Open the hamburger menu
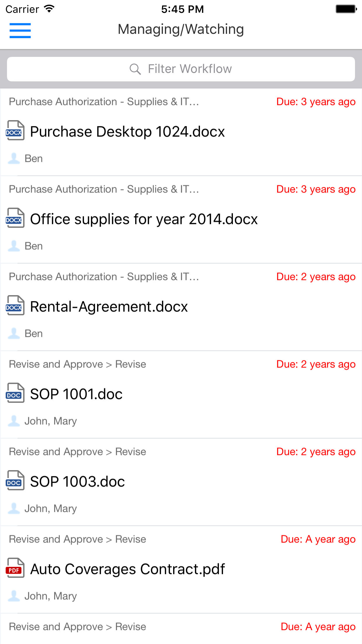The height and width of the screenshot is (644, 362). coord(20,30)
